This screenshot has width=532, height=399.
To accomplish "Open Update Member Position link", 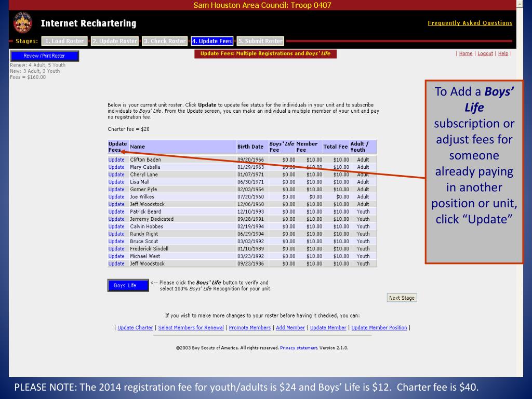I will pos(379,328).
